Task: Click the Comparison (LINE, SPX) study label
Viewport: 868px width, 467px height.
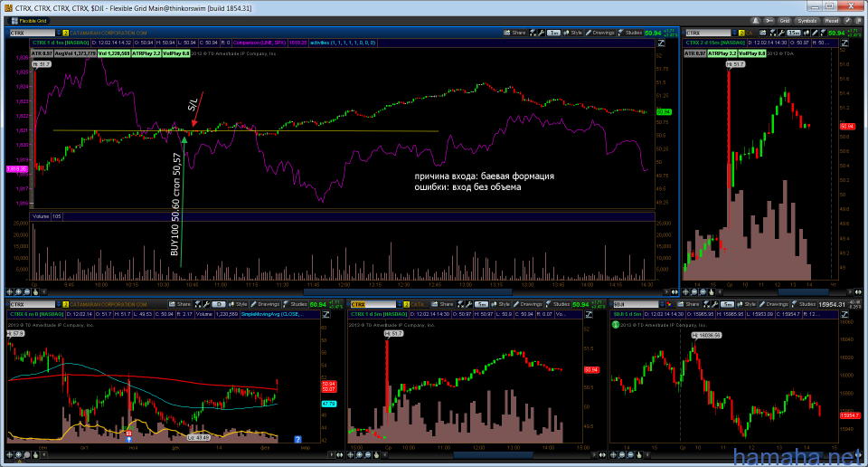Action: click(x=260, y=43)
